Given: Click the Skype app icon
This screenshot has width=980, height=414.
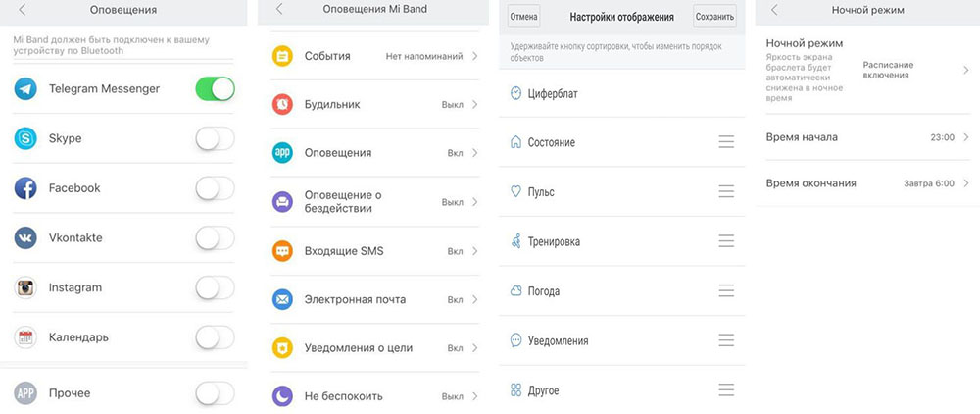Looking at the screenshot, I should pos(25,139).
